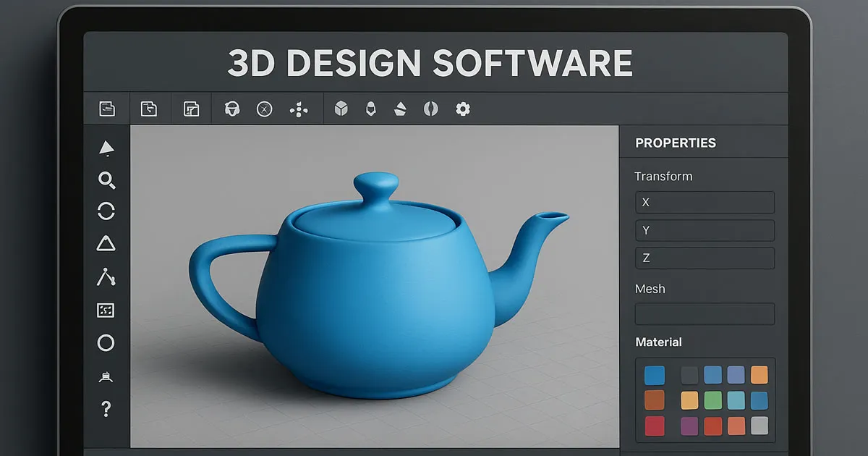Choose the red swatch in bottom-left of Material
The width and height of the screenshot is (868, 456).
654,426
